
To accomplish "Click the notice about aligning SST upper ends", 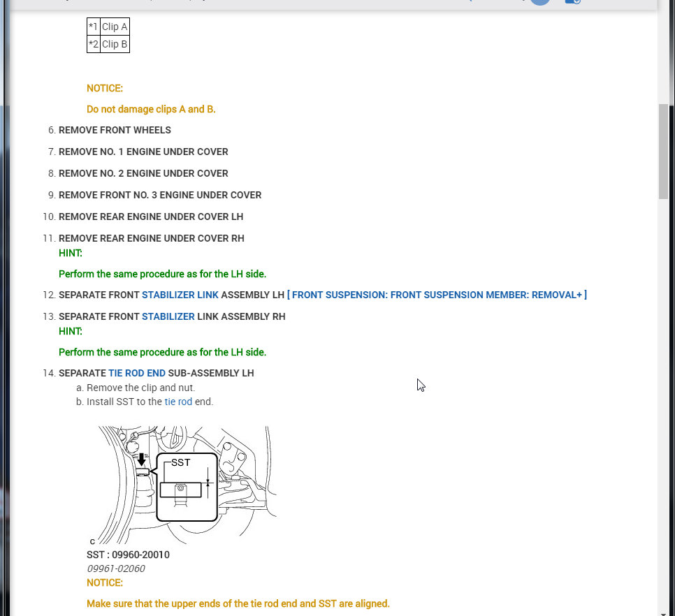I will point(238,604).
